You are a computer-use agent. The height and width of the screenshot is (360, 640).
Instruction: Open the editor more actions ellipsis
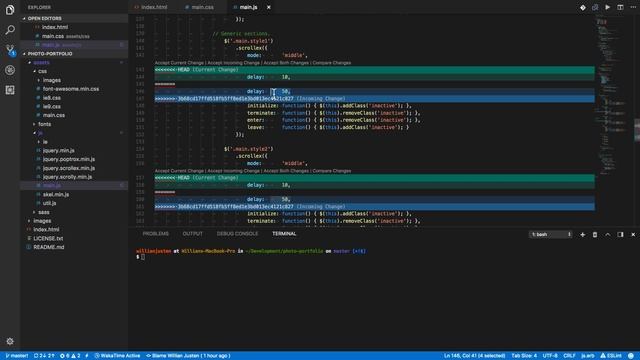633,7
